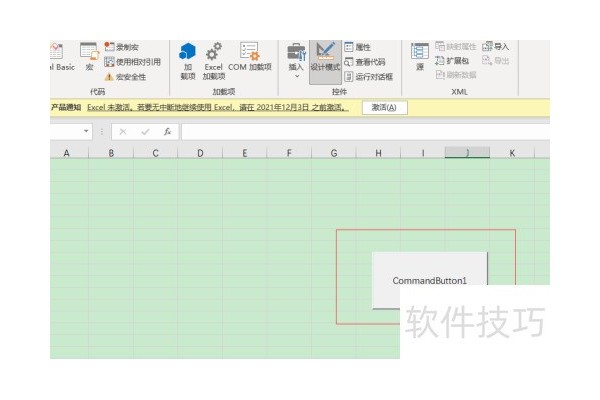Click Expansion Packs (扩展包)

(x=452, y=60)
